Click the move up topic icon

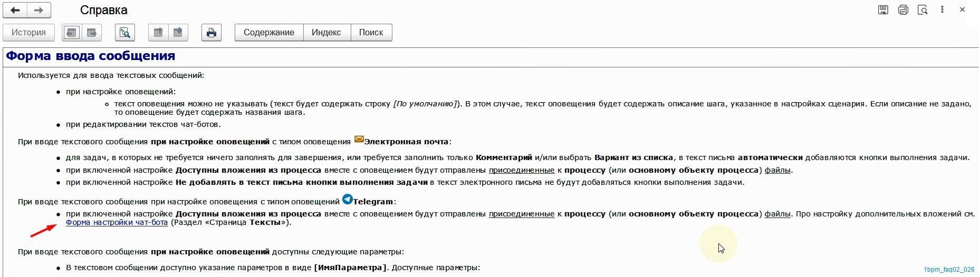pyautogui.click(x=158, y=33)
